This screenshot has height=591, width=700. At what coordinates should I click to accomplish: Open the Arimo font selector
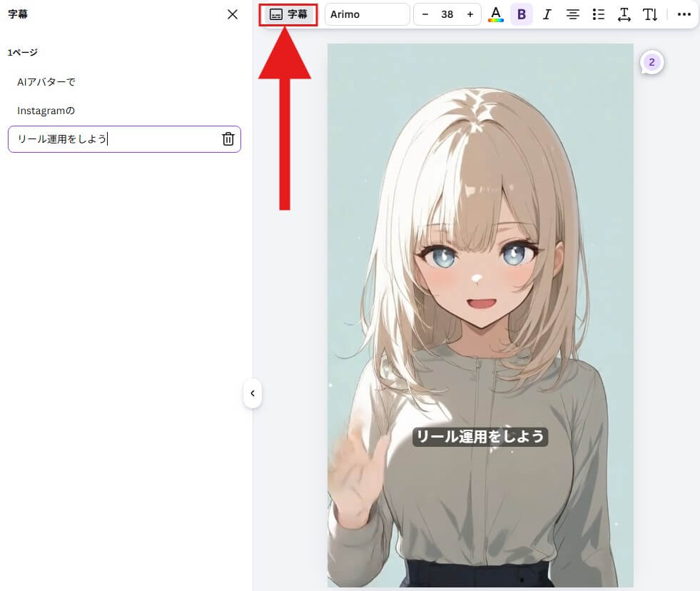[x=367, y=14]
